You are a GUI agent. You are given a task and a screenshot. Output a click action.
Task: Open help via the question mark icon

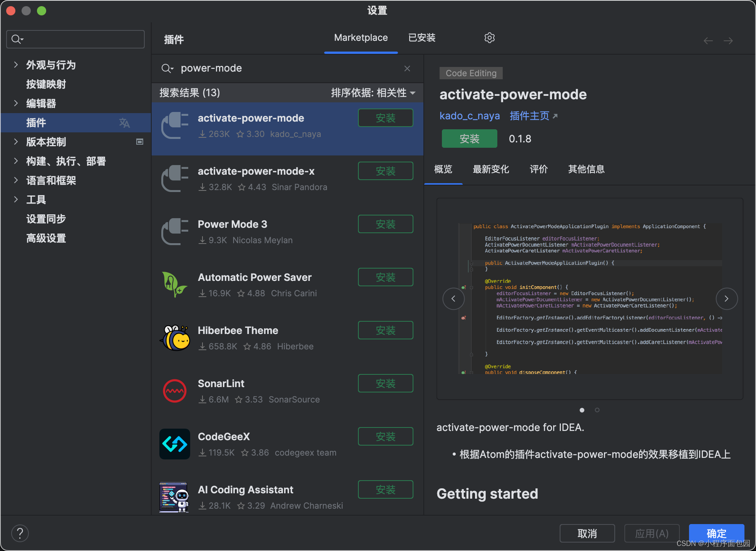(20, 533)
